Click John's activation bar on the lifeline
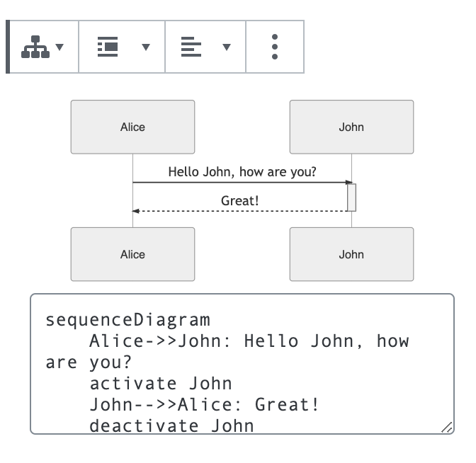 pos(351,198)
